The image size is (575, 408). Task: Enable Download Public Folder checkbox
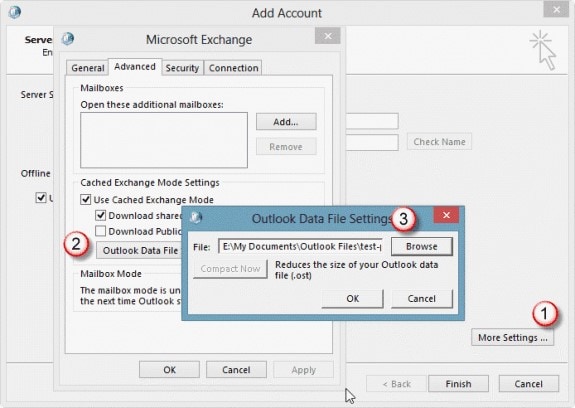point(100,231)
